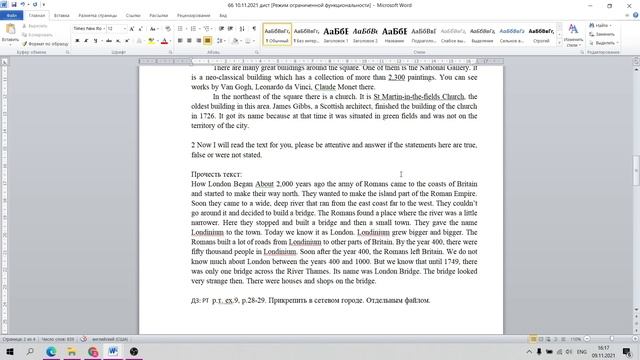Open the Text Effects icon
640x360 pixels.
pos(139,41)
